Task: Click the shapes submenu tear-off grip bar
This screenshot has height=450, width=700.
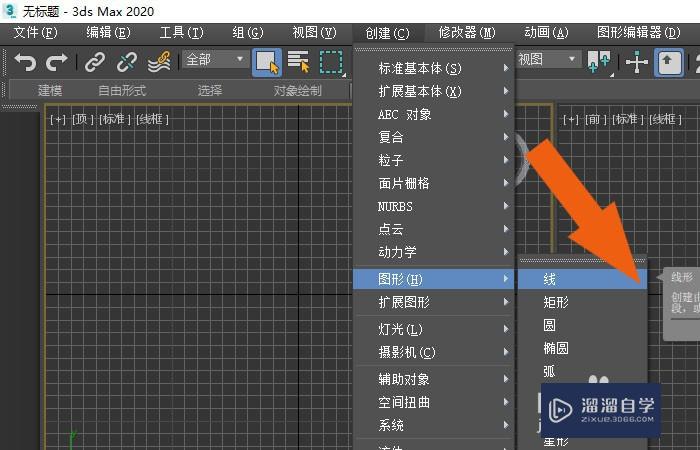Action: [582, 260]
